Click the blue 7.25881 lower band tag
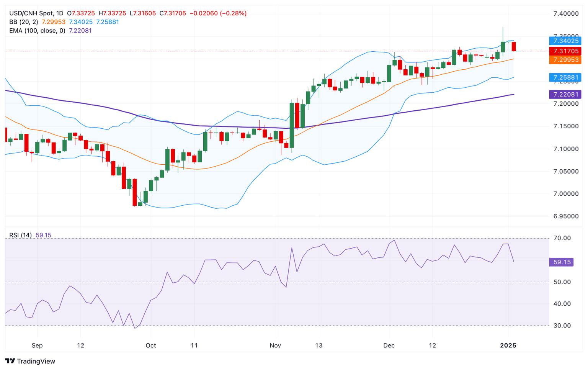The height and width of the screenshot is (370, 588). click(565, 78)
